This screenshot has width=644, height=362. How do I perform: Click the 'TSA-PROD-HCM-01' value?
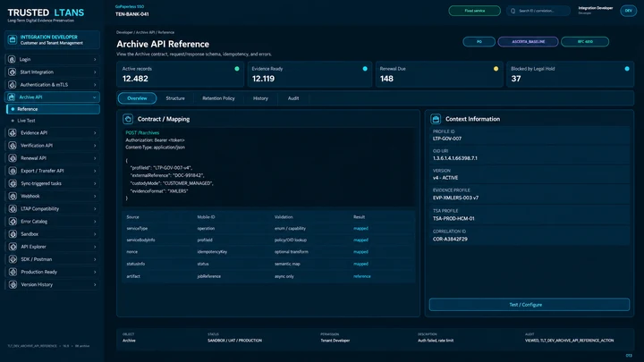coord(453,219)
